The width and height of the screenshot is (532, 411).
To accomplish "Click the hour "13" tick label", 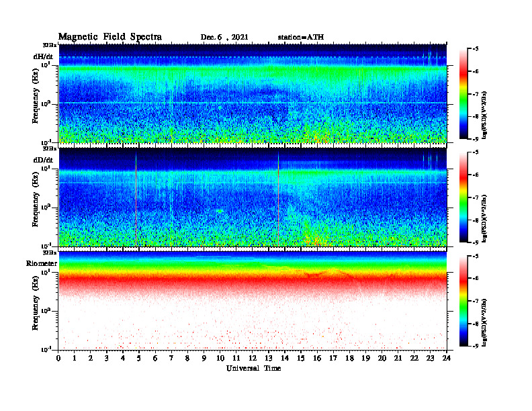I will pos(269,359).
